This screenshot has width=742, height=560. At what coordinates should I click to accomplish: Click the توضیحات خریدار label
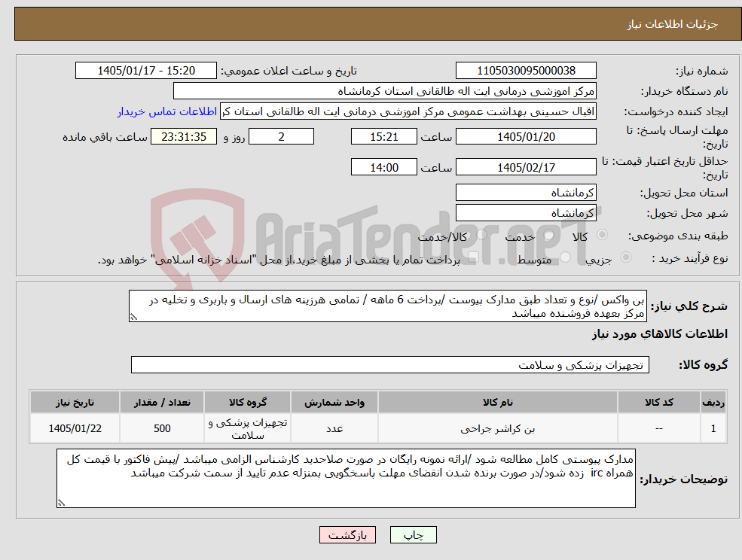tap(683, 479)
